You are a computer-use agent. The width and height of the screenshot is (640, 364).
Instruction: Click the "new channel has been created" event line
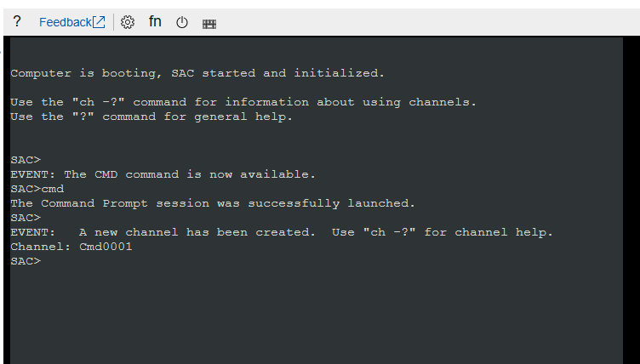(281, 232)
